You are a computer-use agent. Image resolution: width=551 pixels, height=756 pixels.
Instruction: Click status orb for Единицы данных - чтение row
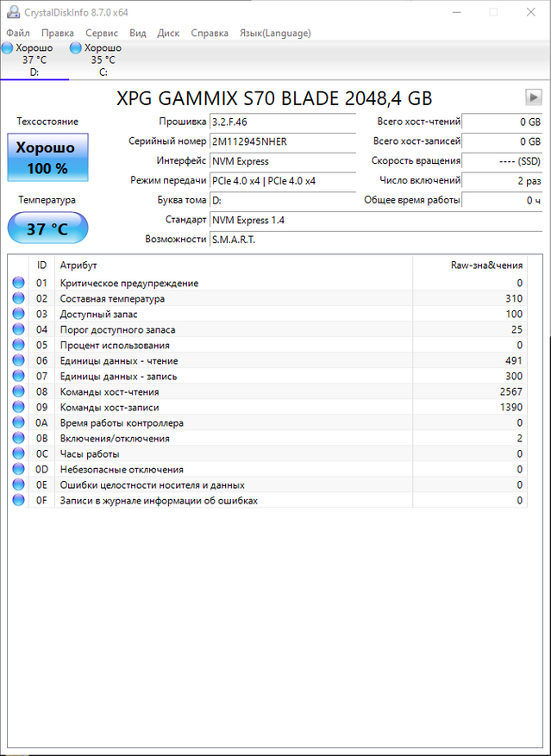[x=18, y=360]
